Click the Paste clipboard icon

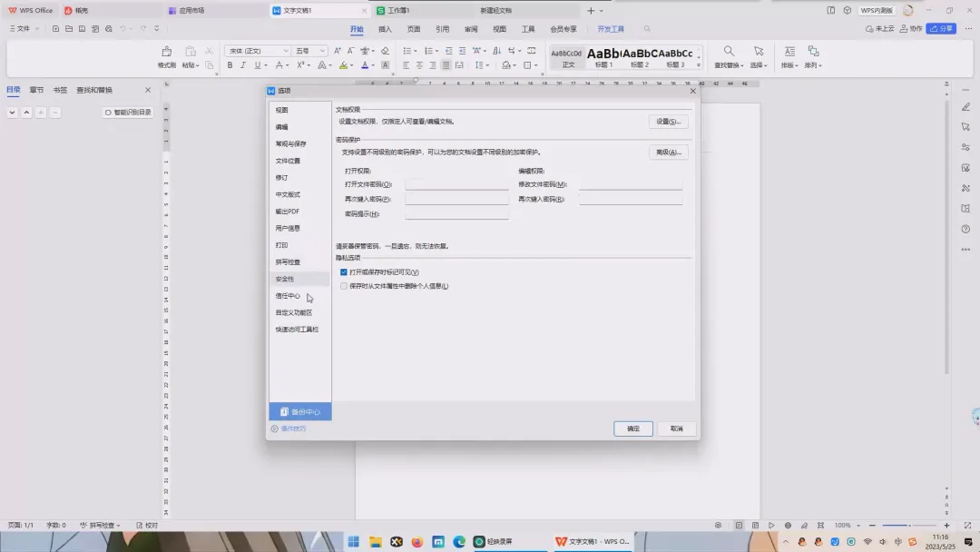191,52
